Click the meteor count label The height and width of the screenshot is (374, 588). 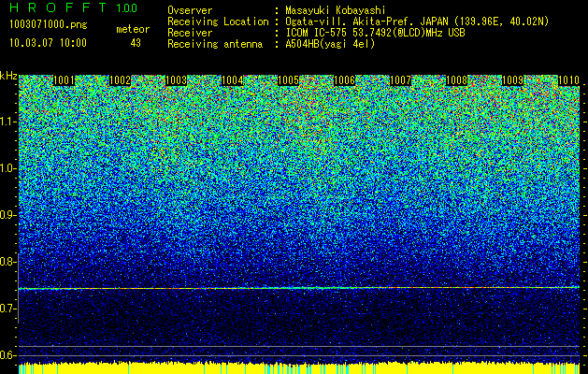coord(133,29)
